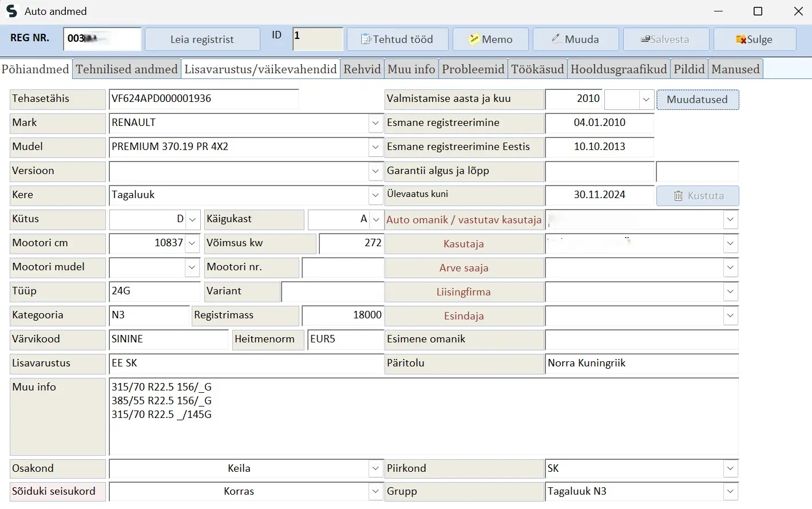
Task: Expand the Esindaja dropdown arrow
Action: (730, 315)
